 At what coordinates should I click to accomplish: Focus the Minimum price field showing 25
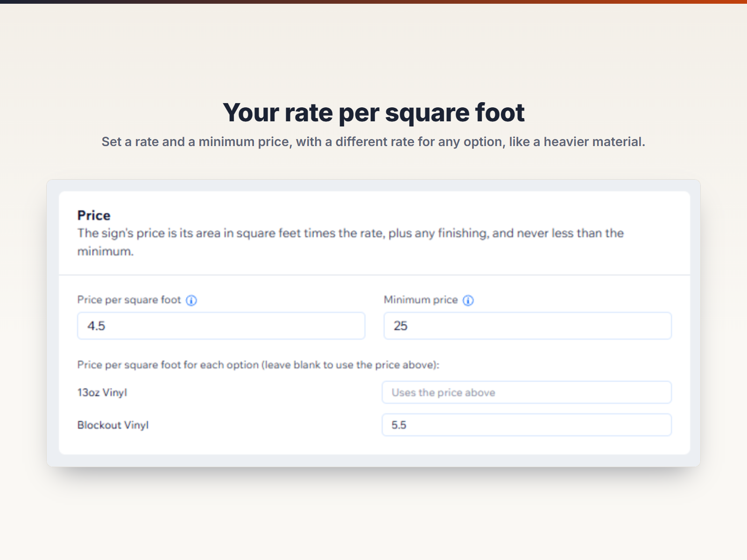(x=528, y=326)
